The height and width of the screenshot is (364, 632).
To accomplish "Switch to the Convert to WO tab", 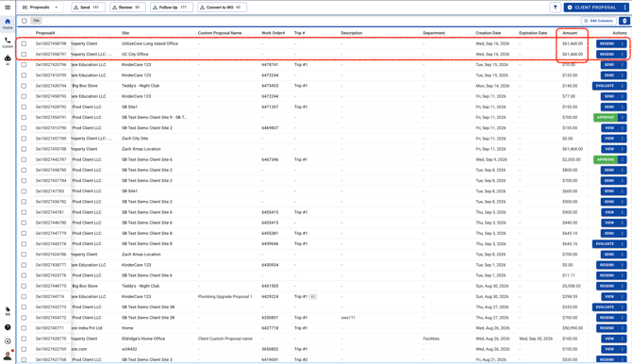I will (222, 8).
